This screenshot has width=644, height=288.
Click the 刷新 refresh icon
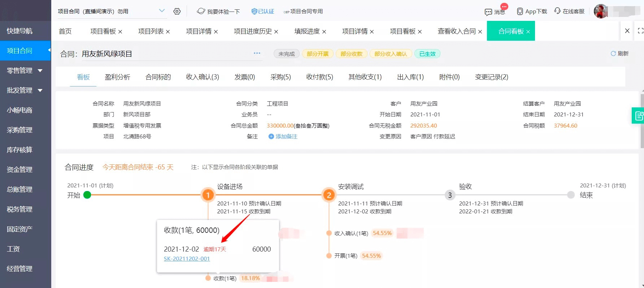coord(613,53)
